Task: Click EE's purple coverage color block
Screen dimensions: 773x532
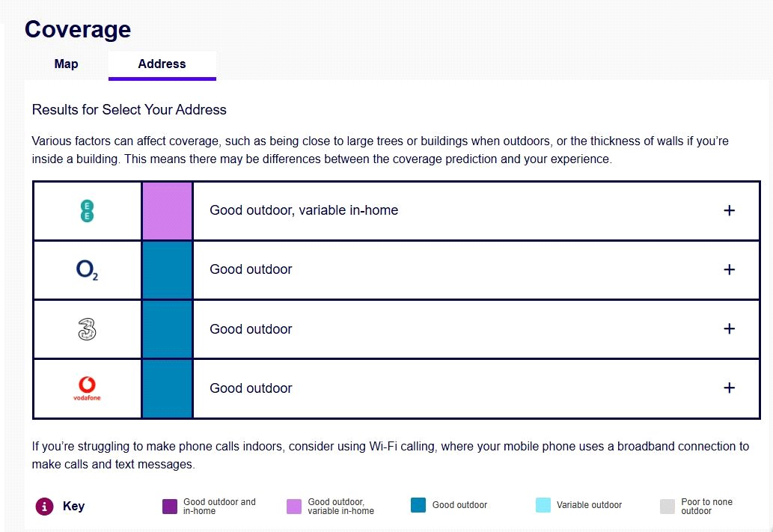Action: (x=167, y=211)
